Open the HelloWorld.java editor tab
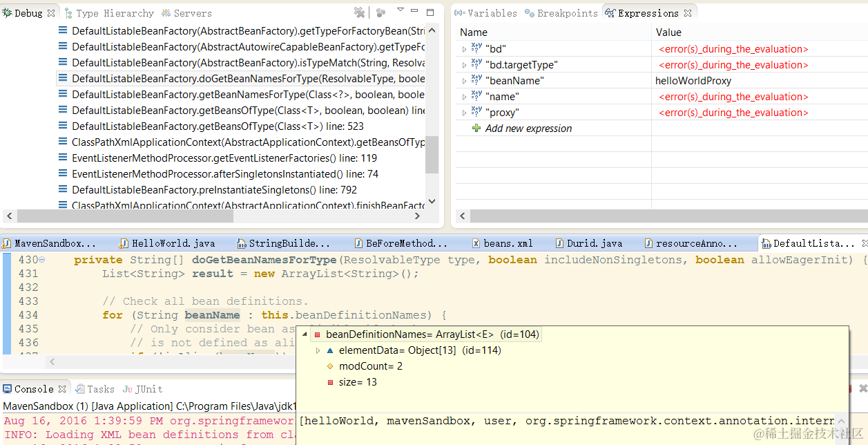The height and width of the screenshot is (445, 868). point(167,243)
